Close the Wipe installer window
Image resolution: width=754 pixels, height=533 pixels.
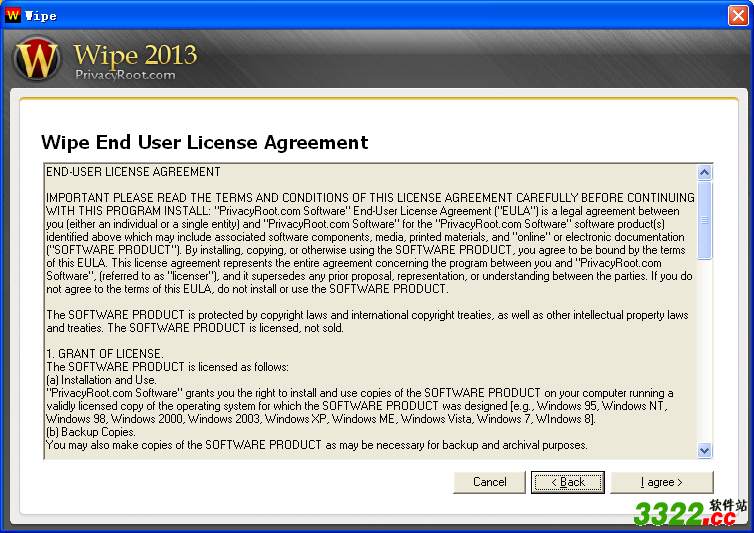coord(738,15)
